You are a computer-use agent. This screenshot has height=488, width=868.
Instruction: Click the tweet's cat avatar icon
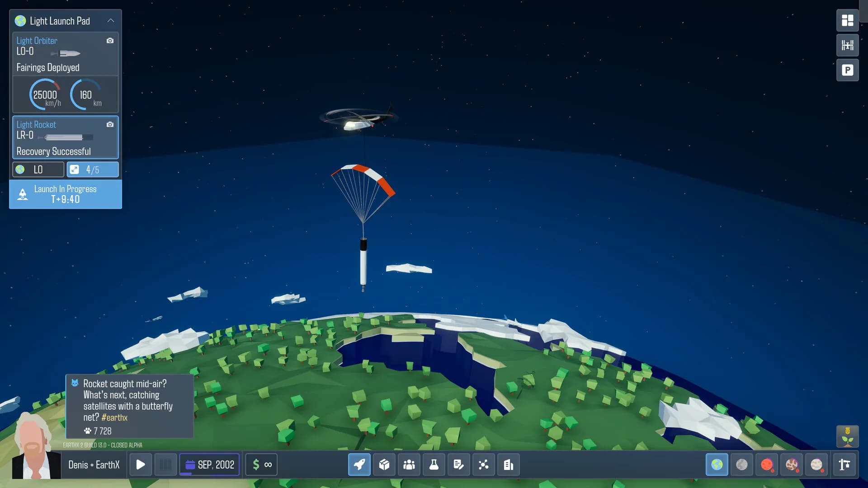pos(75,383)
